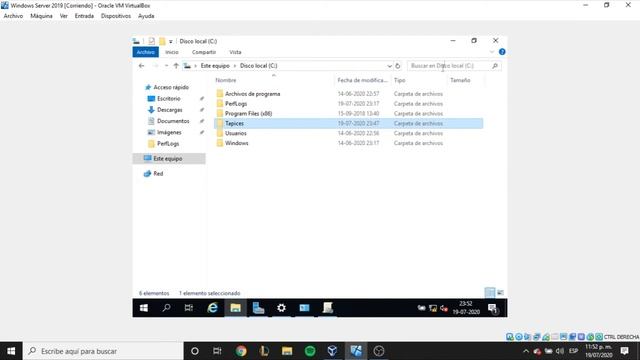Switch to large icons view layout
This screenshot has height=360, width=640.
500,292
